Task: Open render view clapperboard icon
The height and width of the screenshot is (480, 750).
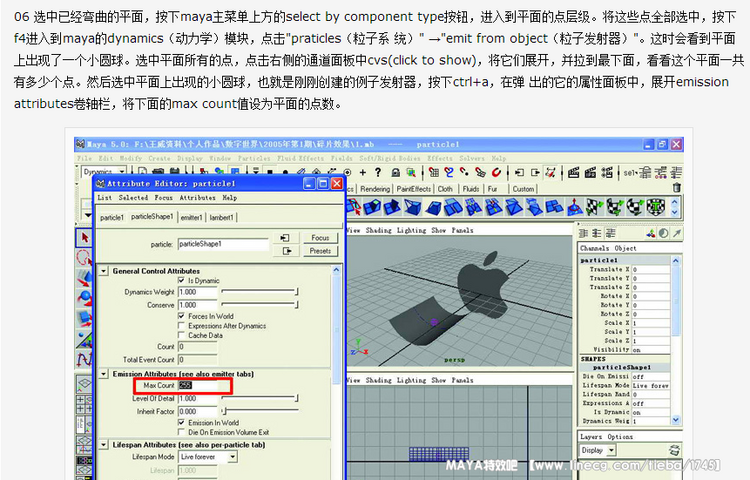Action: (574, 173)
